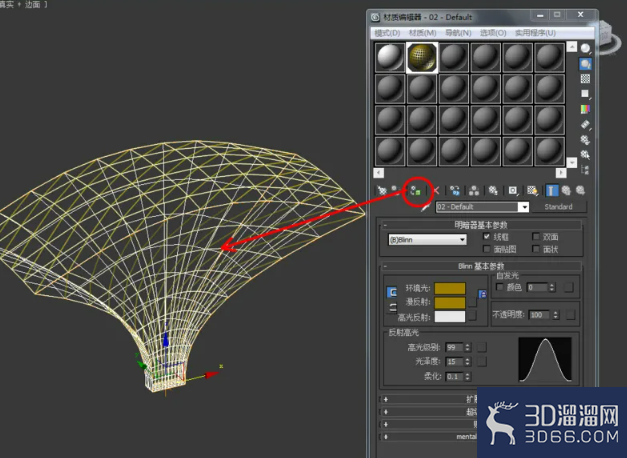Toggle the diffuse-specular color lock button
The height and width of the screenshot is (458, 627).
pyautogui.click(x=393, y=307)
